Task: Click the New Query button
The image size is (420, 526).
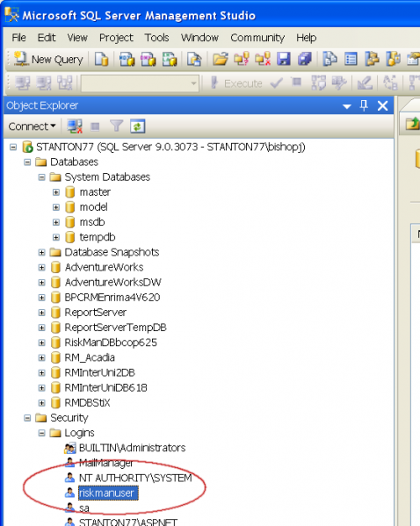Action: tap(48, 60)
